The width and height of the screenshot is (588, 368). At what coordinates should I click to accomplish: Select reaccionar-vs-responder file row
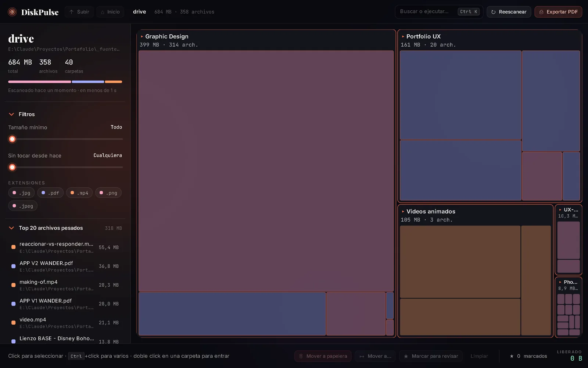coord(65,247)
